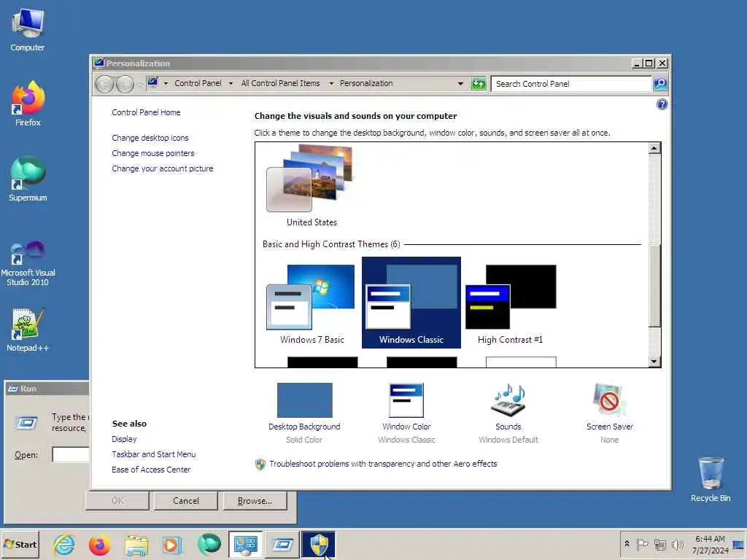Open the Recycle Bin on the desktop
Screen dimensions: 747x560
711,479
